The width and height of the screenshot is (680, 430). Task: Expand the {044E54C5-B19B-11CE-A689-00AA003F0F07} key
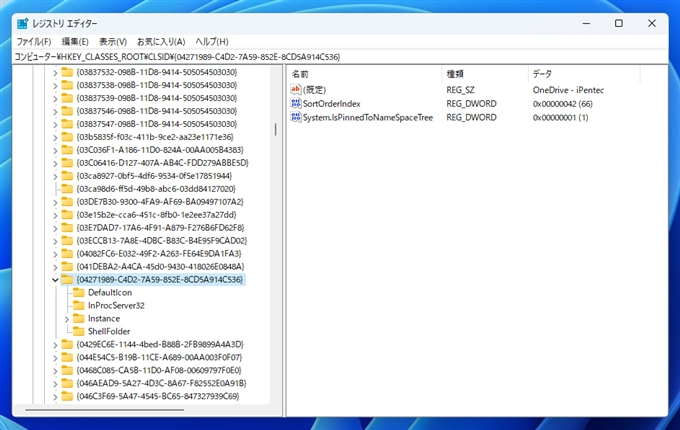(x=55, y=358)
